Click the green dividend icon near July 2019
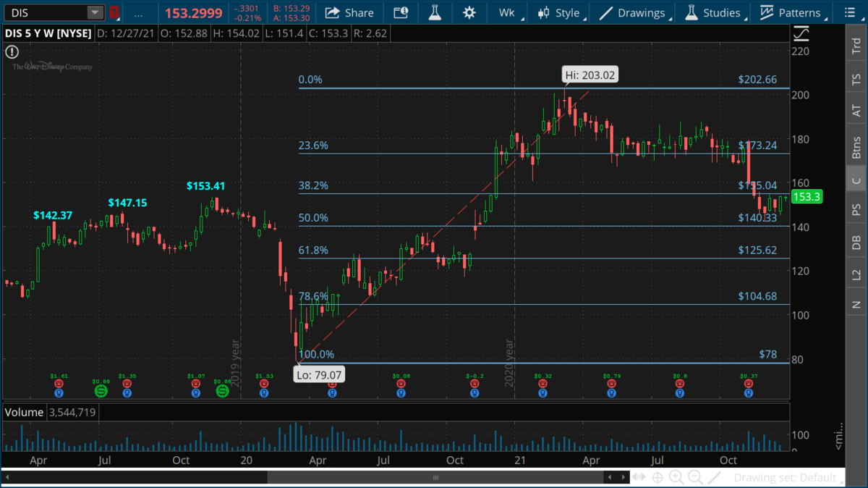Screen dimensions: 868x488 coord(101,391)
